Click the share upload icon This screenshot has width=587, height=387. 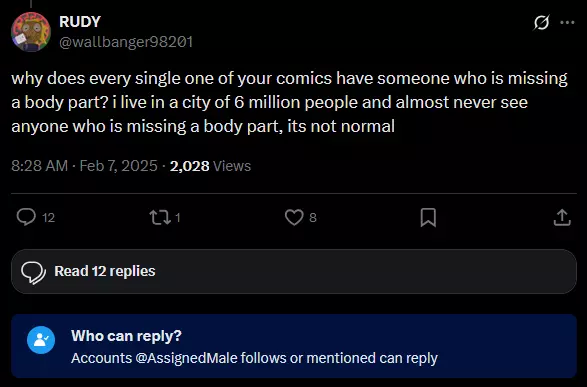[562, 217]
